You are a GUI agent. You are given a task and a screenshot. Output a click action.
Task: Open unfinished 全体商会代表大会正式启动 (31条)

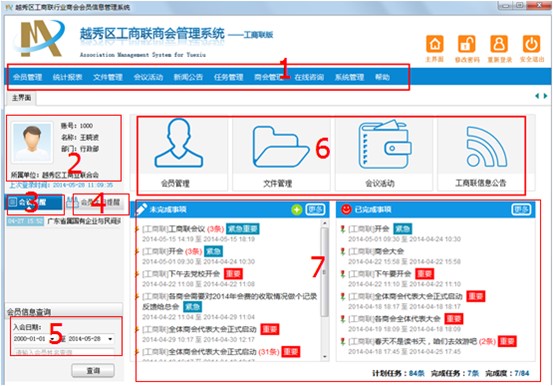(211, 352)
